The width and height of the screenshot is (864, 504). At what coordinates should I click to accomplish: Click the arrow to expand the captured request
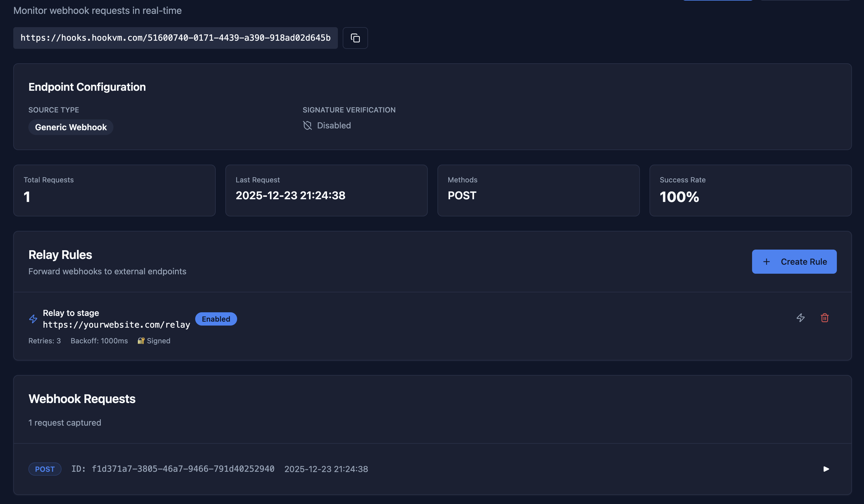826,469
